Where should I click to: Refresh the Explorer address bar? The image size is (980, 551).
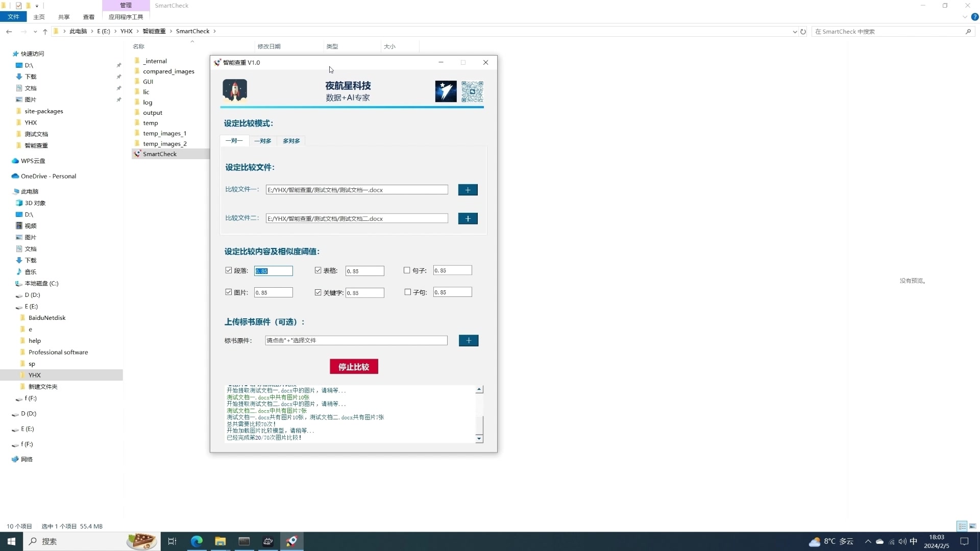[803, 31]
